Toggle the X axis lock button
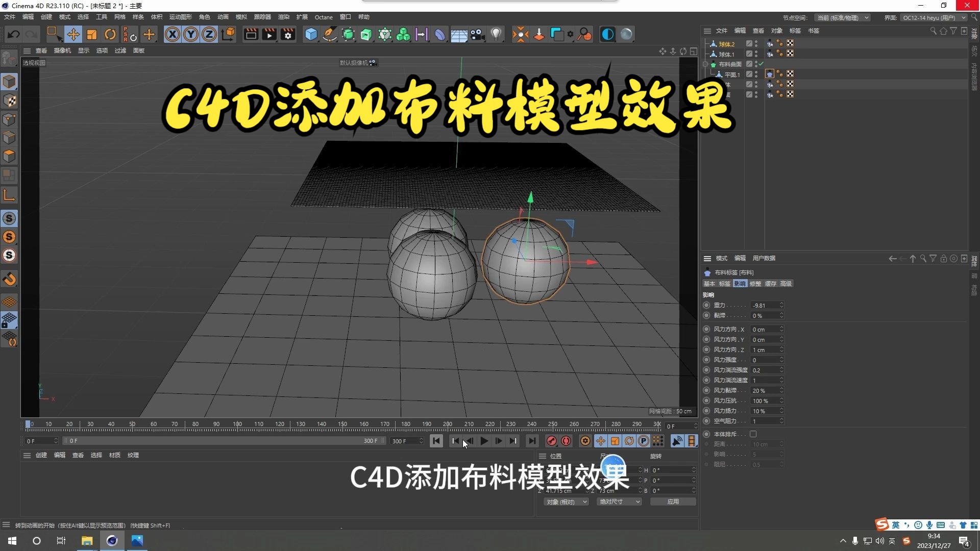 [173, 34]
